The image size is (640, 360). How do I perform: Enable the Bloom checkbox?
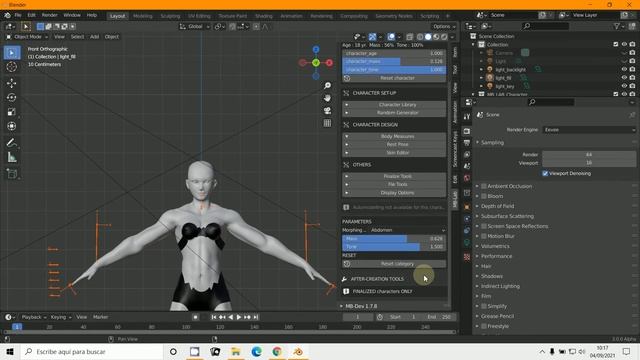(484, 196)
